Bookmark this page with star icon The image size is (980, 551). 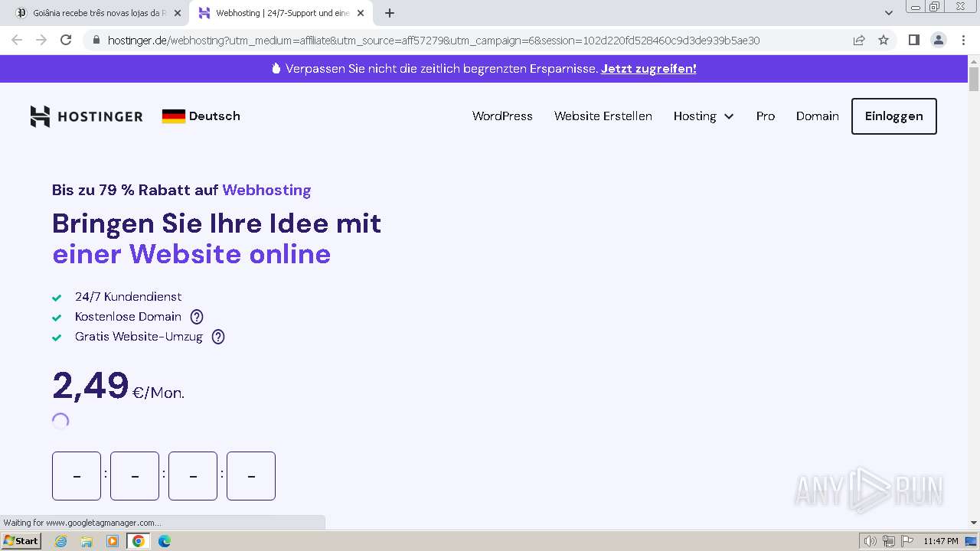point(884,40)
